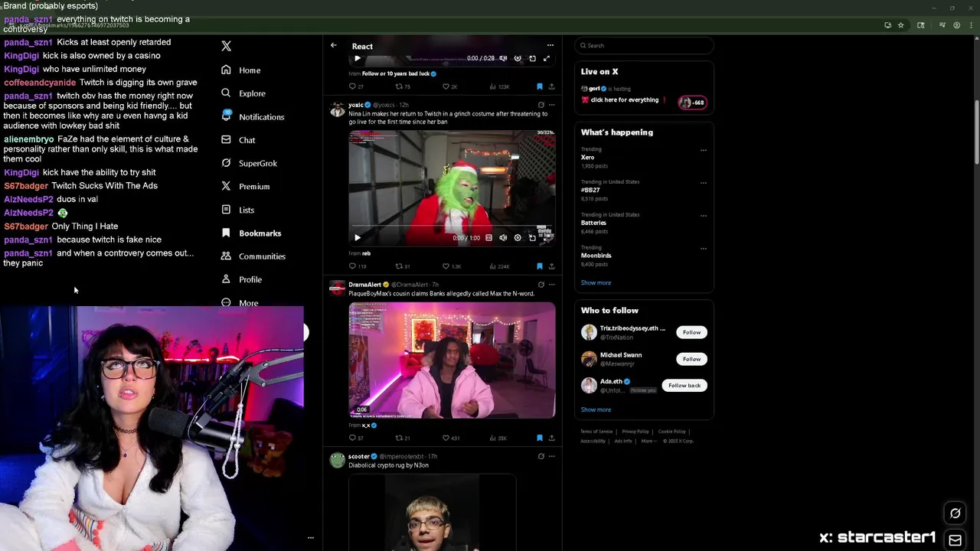Play the topmost partially visible video
The image size is (980, 551).
[x=357, y=58]
